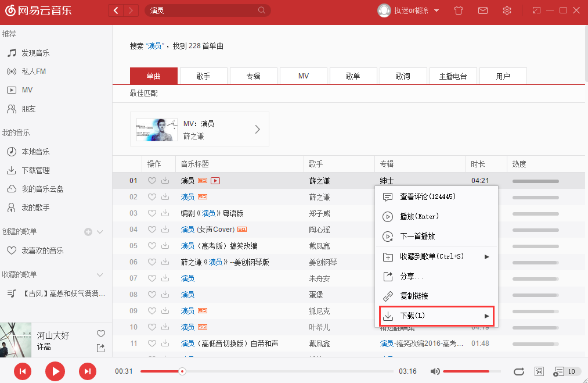The width and height of the screenshot is (588, 383).
Task: Open album link 绅士 for song 01
Action: tap(387, 181)
